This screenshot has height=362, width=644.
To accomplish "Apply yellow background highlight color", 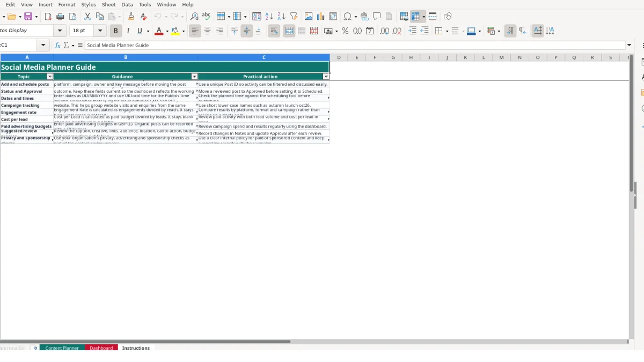I will 175,31.
